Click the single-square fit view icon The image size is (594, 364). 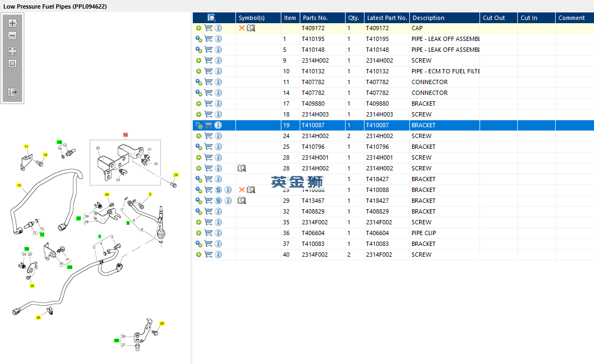(x=12, y=64)
